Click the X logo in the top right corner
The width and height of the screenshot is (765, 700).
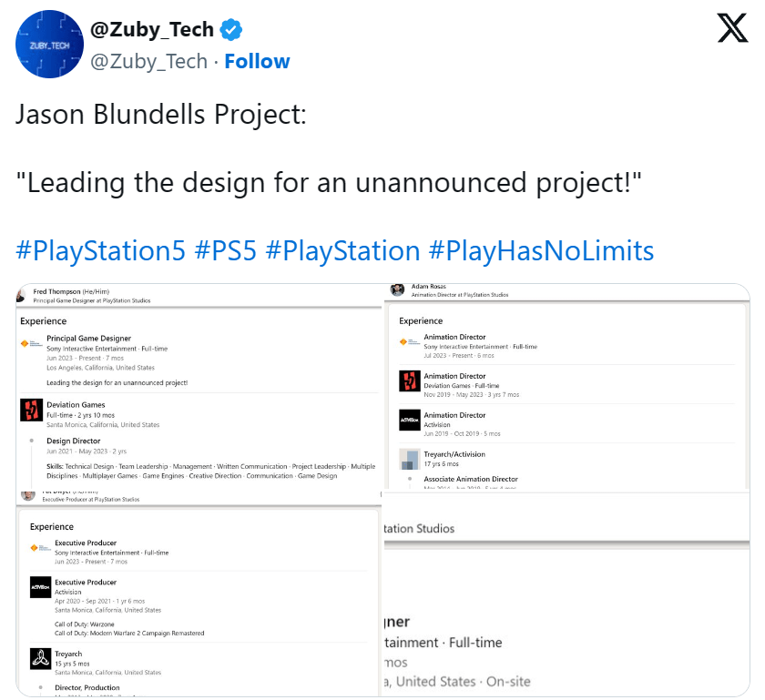pos(732,28)
